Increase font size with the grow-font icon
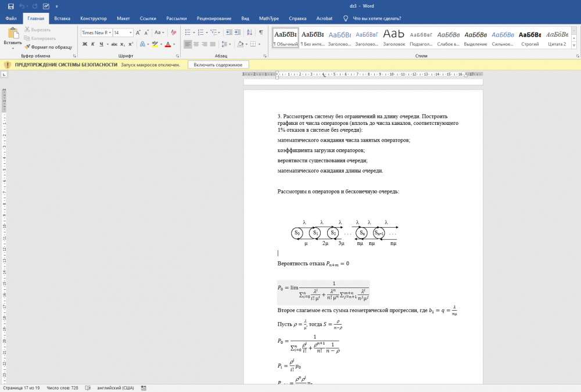This screenshot has height=392, width=581. click(x=139, y=33)
